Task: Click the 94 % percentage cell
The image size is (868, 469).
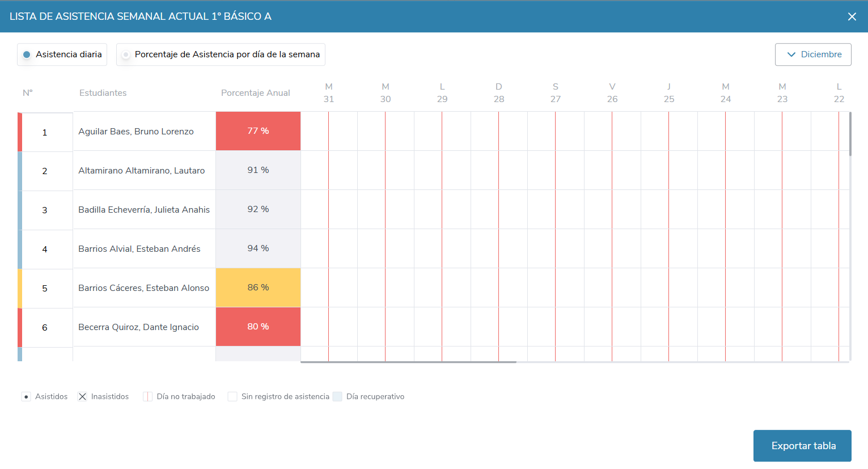Action: (258, 248)
